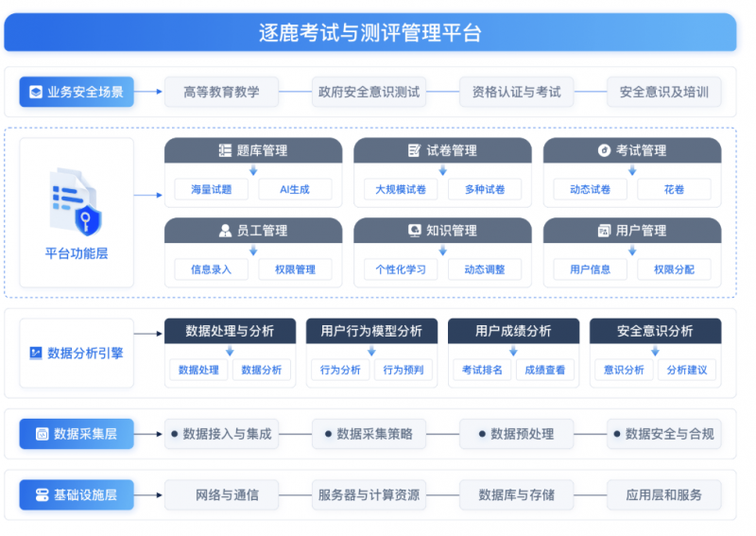756x536 pixels.
Task: Select the 动态试卷 item
Action: point(590,189)
